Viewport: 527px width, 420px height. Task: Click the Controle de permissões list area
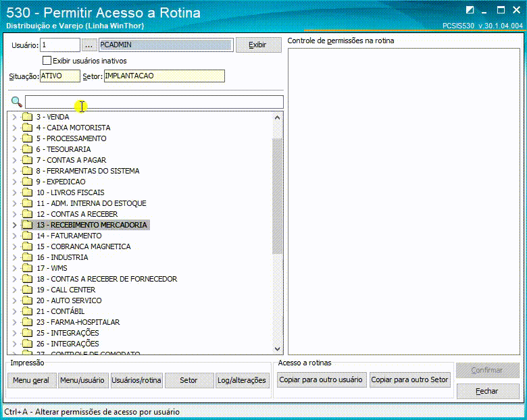point(404,202)
